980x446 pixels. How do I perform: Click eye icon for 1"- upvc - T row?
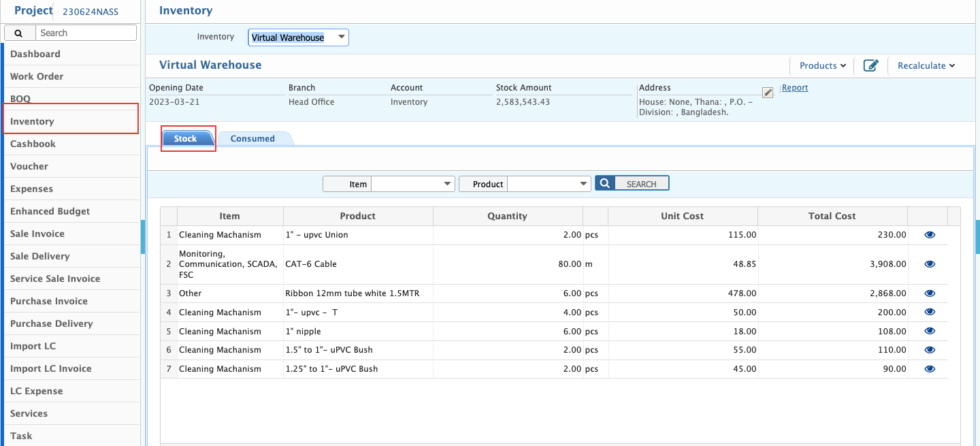(930, 313)
